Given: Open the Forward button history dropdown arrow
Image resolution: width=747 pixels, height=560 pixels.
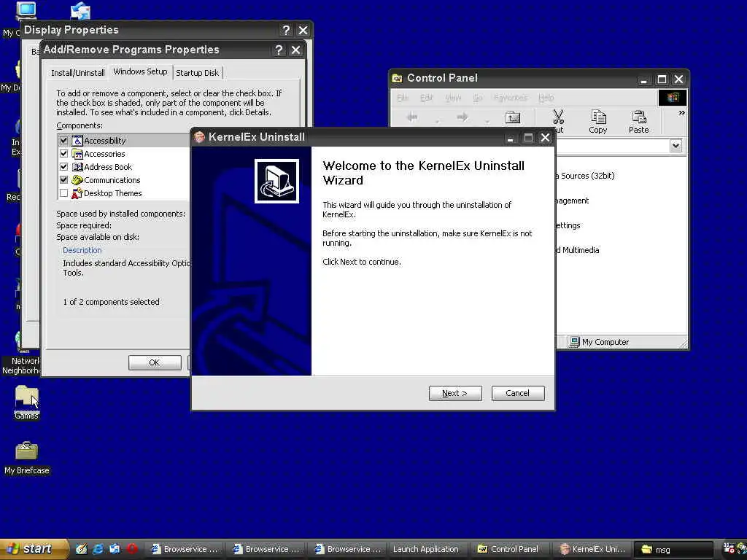Looking at the screenshot, I should pos(487,122).
